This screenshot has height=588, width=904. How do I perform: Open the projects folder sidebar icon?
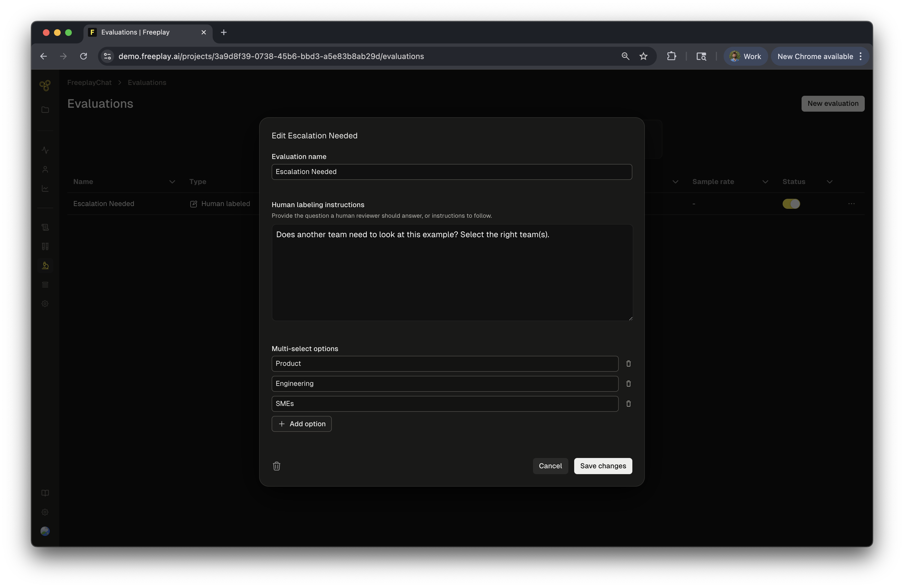(x=45, y=110)
